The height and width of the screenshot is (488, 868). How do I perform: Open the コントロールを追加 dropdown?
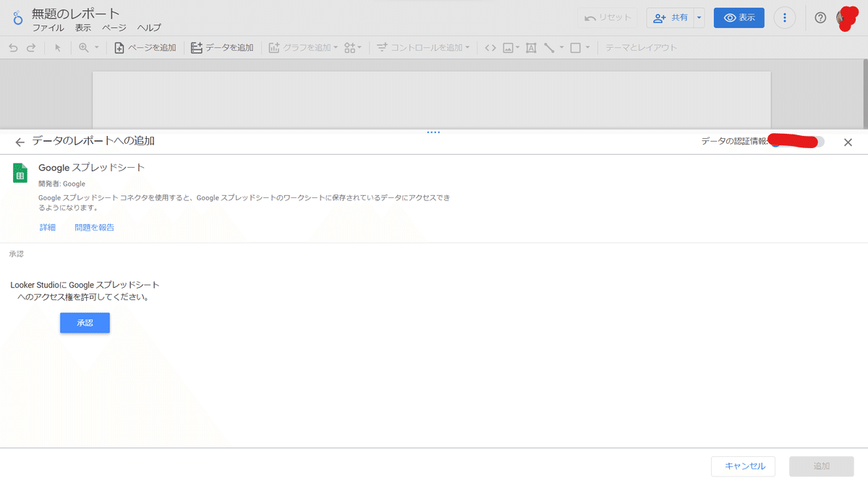423,48
